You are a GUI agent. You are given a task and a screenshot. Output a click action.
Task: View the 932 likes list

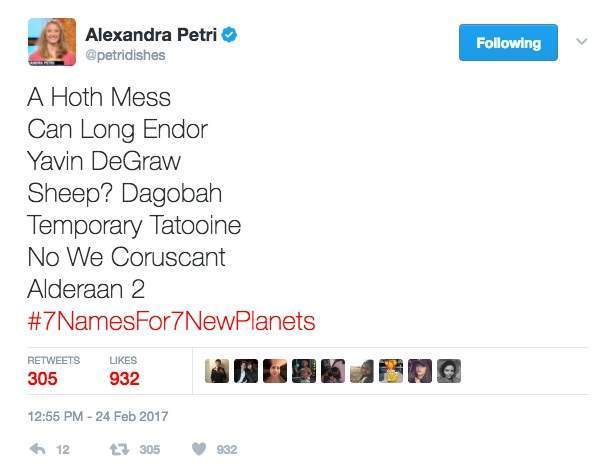tap(123, 378)
